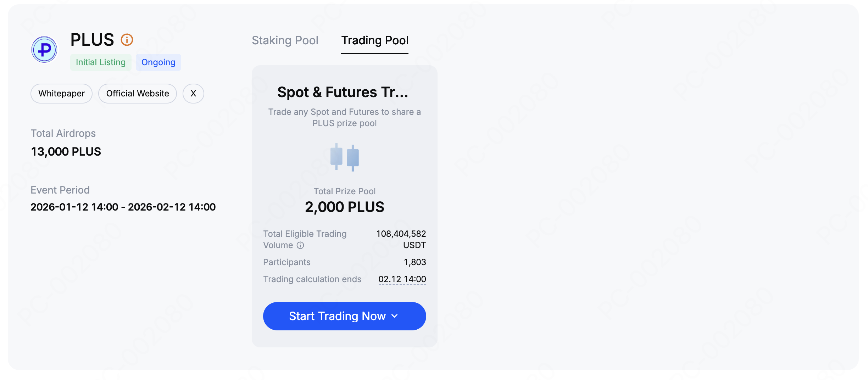Click the participants count 1,803
Screen dimensions: 868x380
415,262
